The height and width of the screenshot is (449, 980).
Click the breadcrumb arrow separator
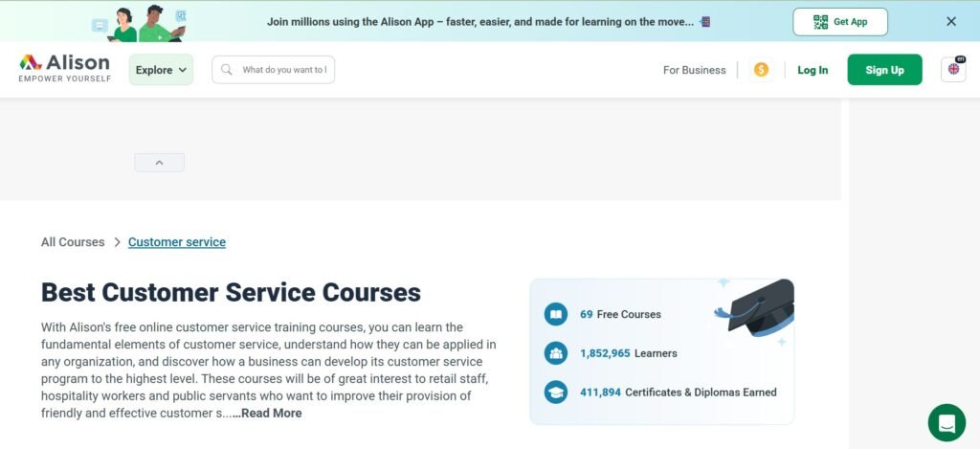pyautogui.click(x=117, y=242)
